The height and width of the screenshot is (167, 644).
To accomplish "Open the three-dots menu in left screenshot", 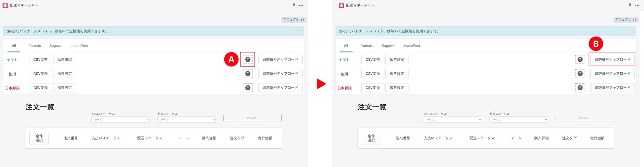I will point(301,5).
